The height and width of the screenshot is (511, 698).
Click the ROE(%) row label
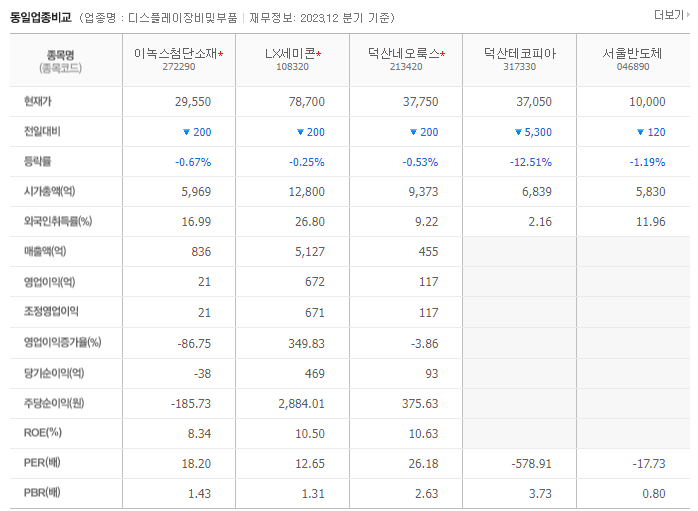[43, 433]
